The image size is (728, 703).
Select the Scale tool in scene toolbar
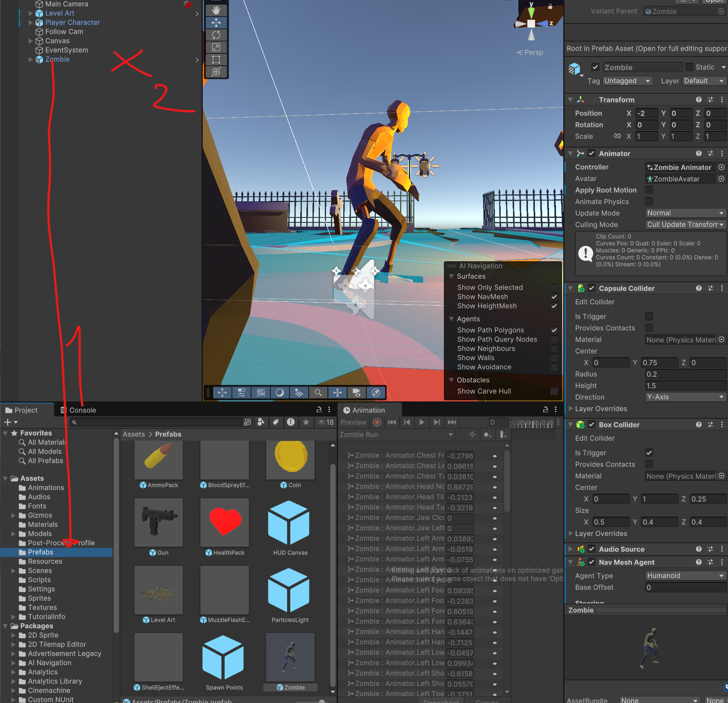tap(216, 47)
